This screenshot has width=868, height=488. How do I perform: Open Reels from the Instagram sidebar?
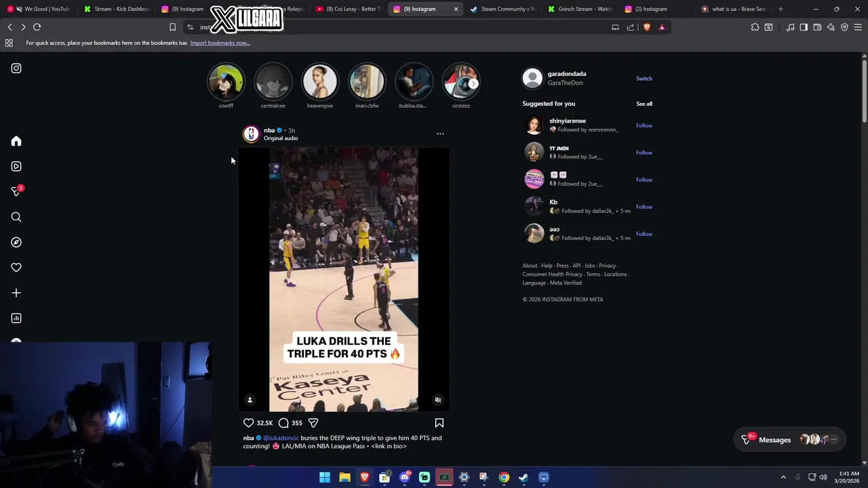(x=16, y=166)
